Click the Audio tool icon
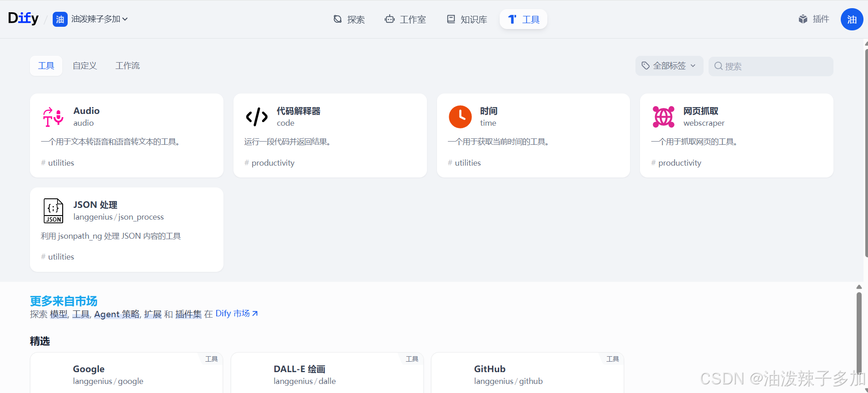The image size is (868, 393). [x=53, y=117]
